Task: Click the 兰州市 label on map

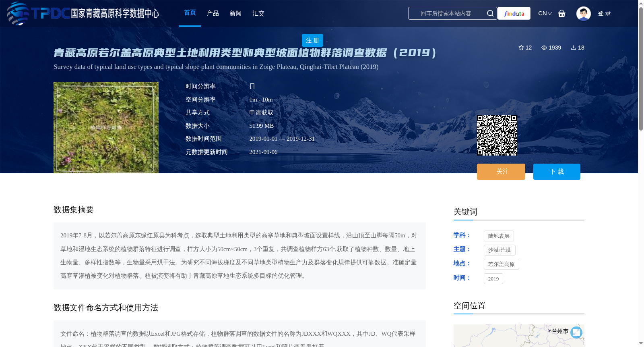Action: [x=560, y=331]
